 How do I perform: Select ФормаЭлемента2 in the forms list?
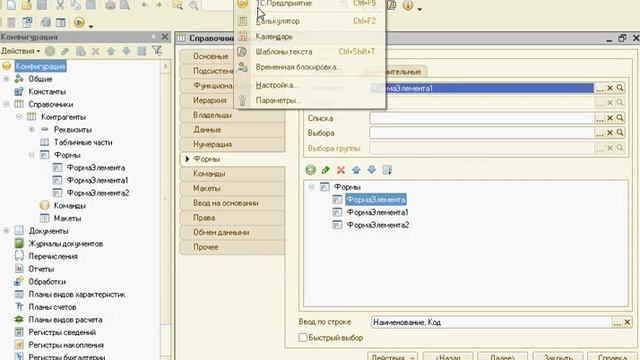coord(378,225)
